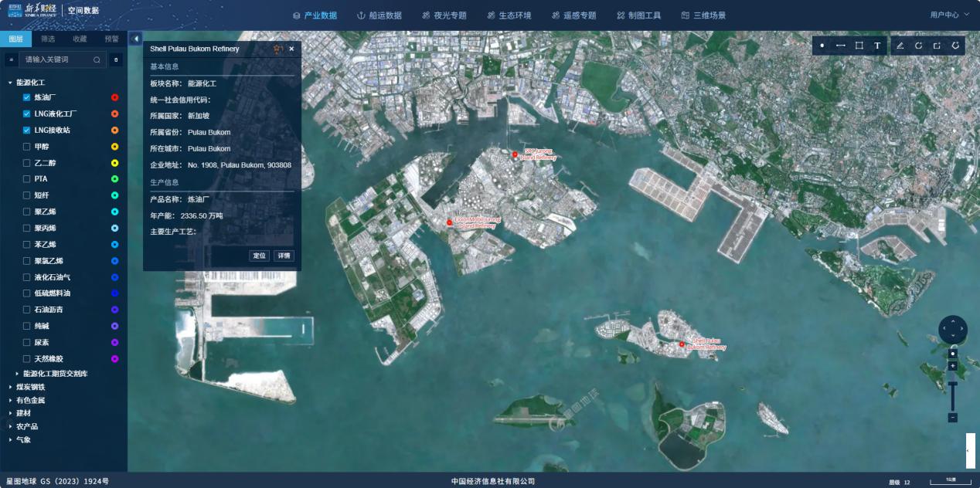This screenshot has height=488, width=980.
Task: Enable the 短纤 layer checkbox
Action: [x=27, y=195]
